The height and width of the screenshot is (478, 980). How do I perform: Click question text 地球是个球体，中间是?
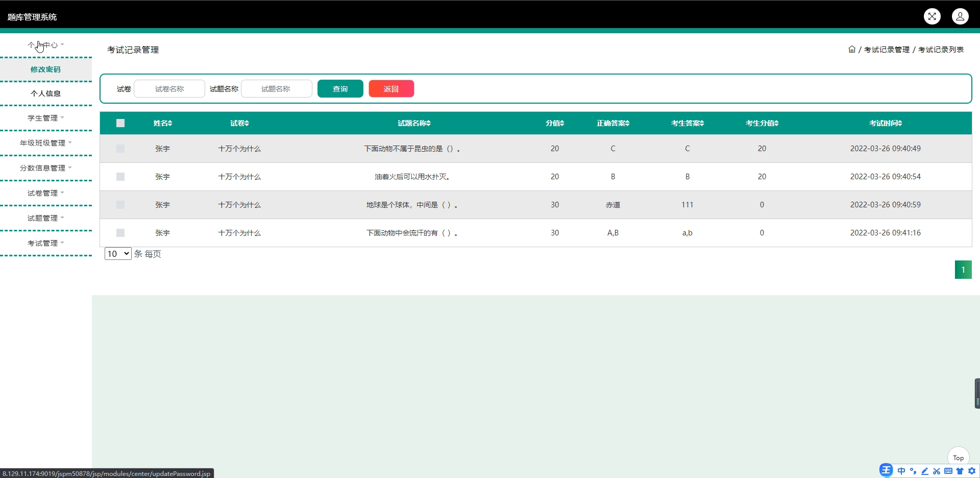[x=412, y=205]
